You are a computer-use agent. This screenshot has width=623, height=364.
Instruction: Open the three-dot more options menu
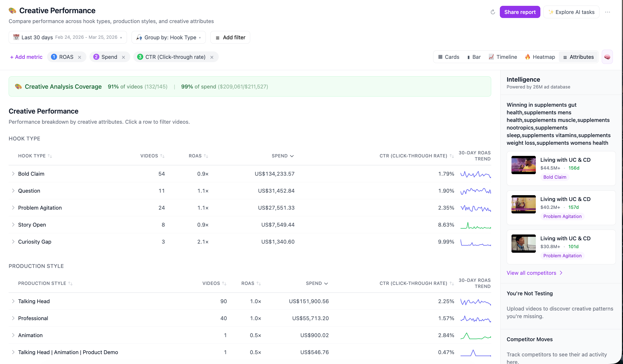pyautogui.click(x=608, y=12)
